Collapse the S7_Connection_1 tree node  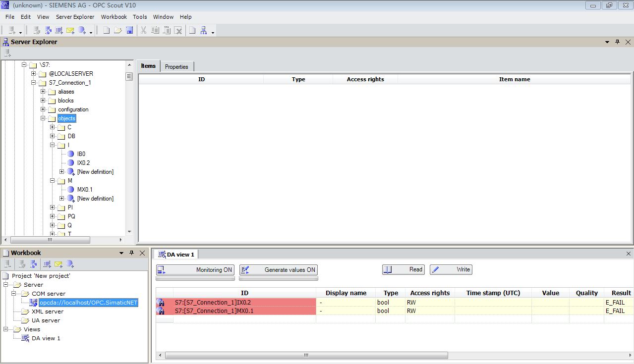(x=34, y=83)
